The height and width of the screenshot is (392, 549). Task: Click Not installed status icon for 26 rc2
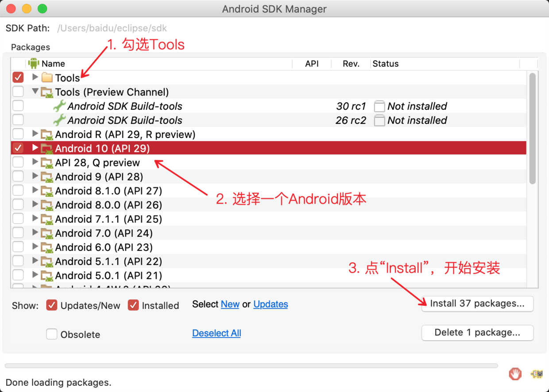point(379,120)
